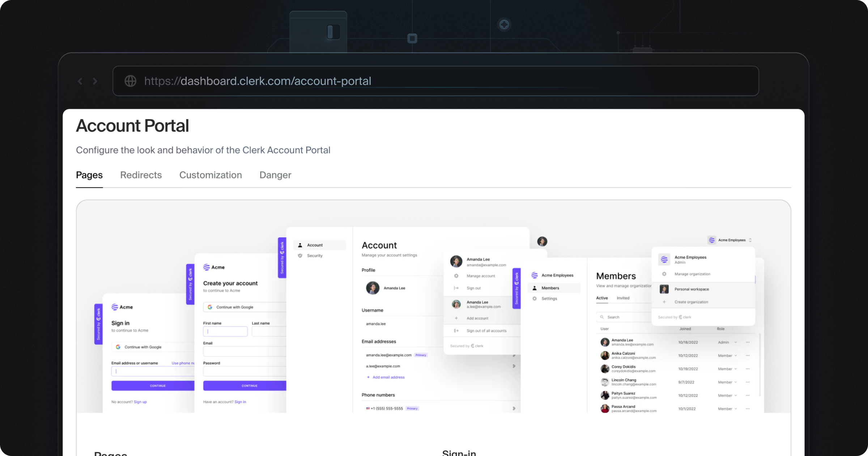Click the browser back arrow
Screen dimensions: 868x456
pyautogui.click(x=80, y=81)
